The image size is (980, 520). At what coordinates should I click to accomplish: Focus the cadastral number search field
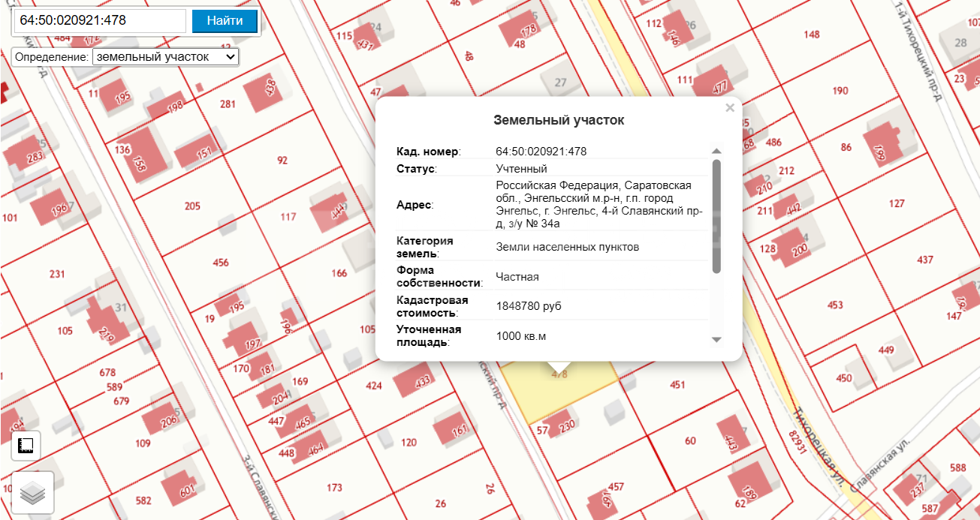100,21
